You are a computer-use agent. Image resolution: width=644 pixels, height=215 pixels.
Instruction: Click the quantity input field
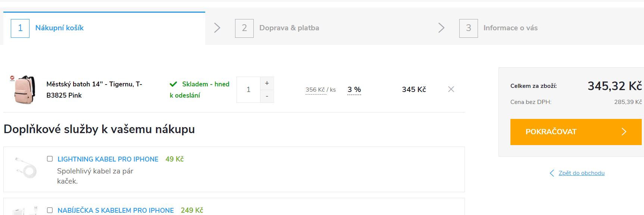pos(248,90)
